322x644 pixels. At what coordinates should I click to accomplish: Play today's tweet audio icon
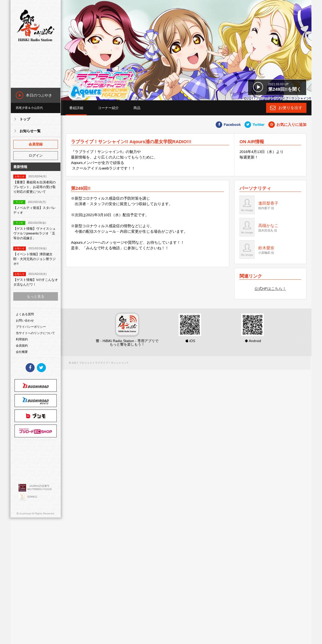pos(20,95)
